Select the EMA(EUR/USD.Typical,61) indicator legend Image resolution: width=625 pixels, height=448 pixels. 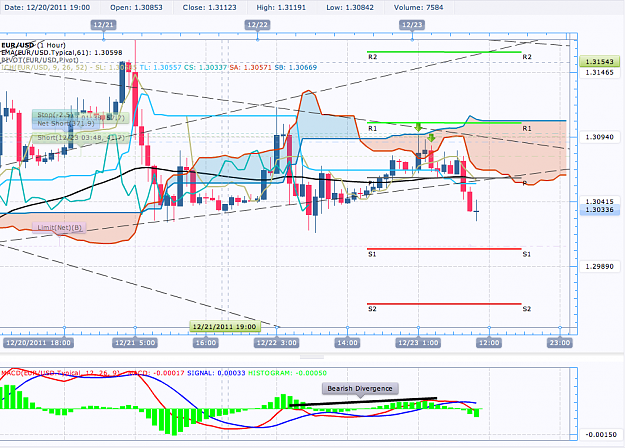coord(62,53)
